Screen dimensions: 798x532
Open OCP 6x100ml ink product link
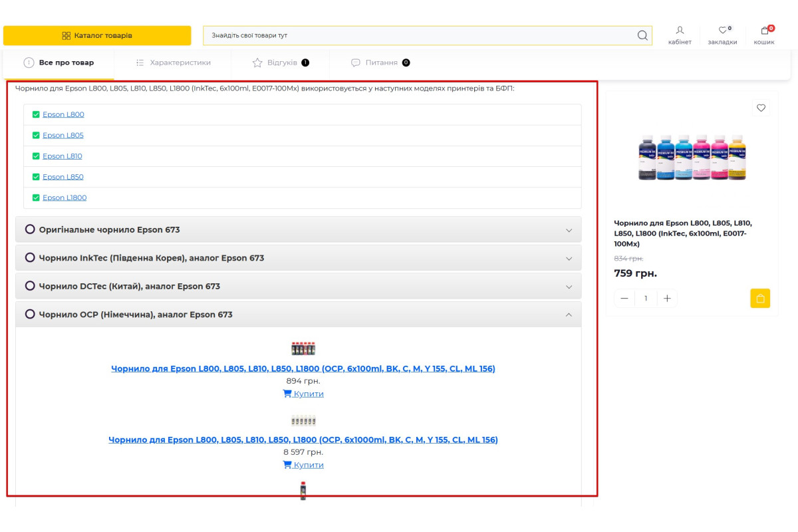[303, 368]
